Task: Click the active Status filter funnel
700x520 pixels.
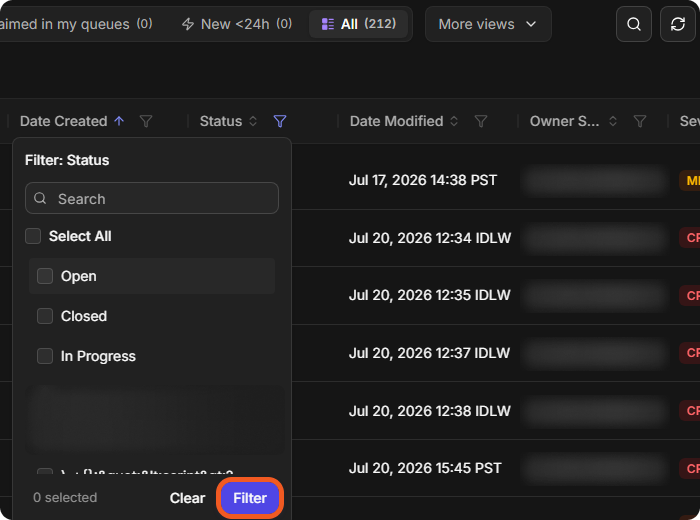Action: [280, 121]
